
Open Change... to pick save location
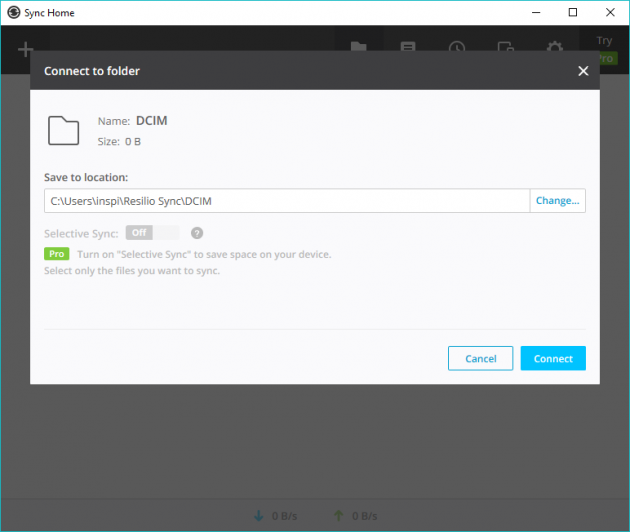[x=557, y=201]
